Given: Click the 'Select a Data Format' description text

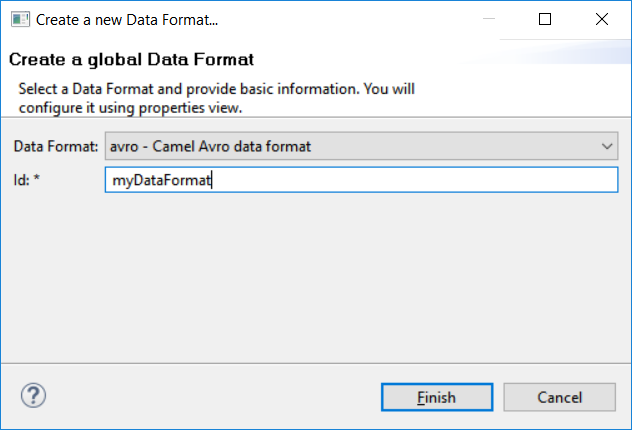Looking at the screenshot, I should 216,89.
